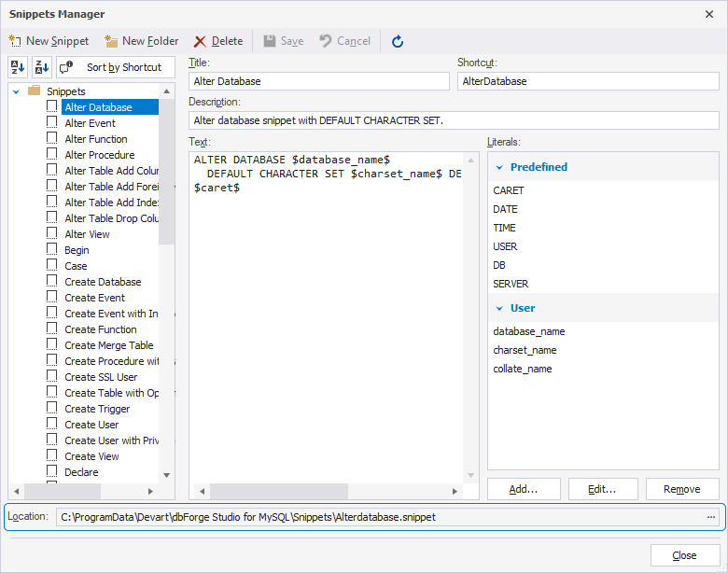
Task: Click the Cancel toolbar button
Action: [x=345, y=41]
